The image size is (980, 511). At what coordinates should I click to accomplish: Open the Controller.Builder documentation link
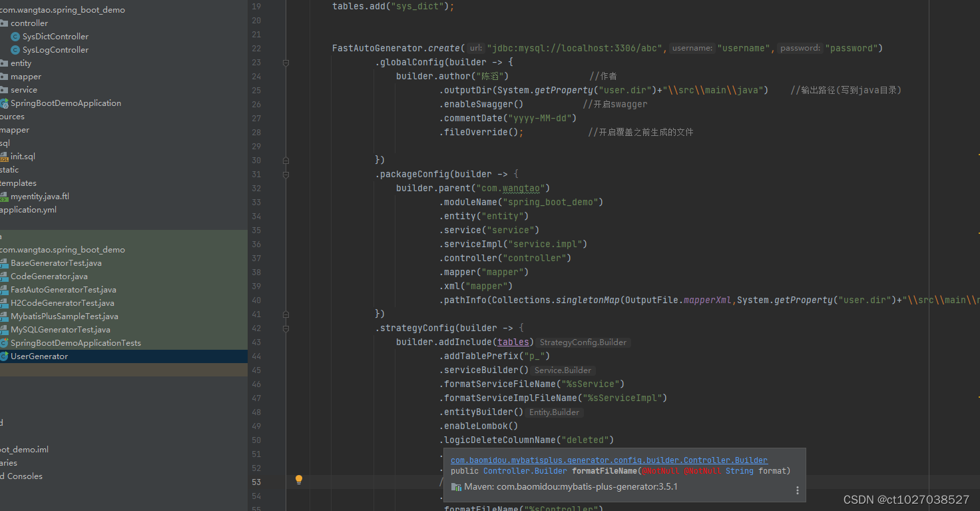(x=609, y=460)
